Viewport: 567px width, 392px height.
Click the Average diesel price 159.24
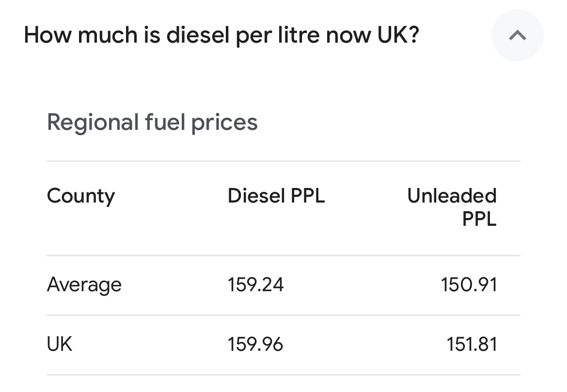point(255,284)
